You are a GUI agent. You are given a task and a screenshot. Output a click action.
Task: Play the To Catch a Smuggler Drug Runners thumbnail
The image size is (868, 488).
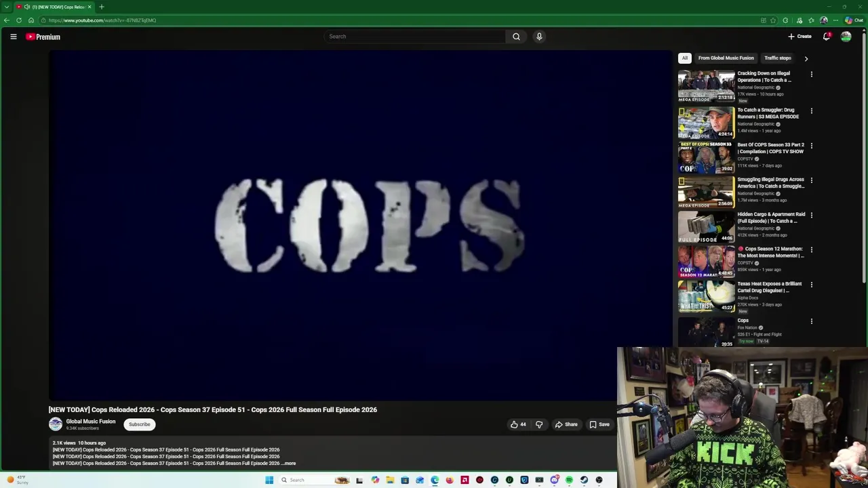click(706, 122)
